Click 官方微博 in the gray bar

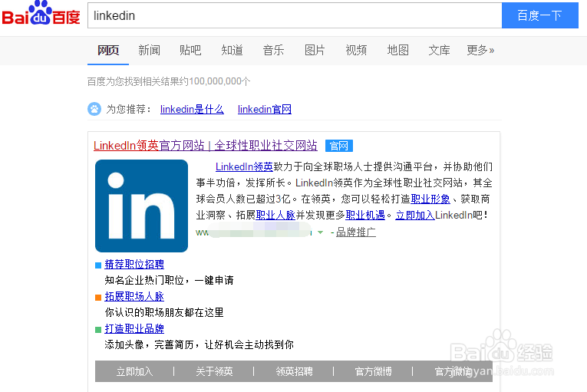373,371
